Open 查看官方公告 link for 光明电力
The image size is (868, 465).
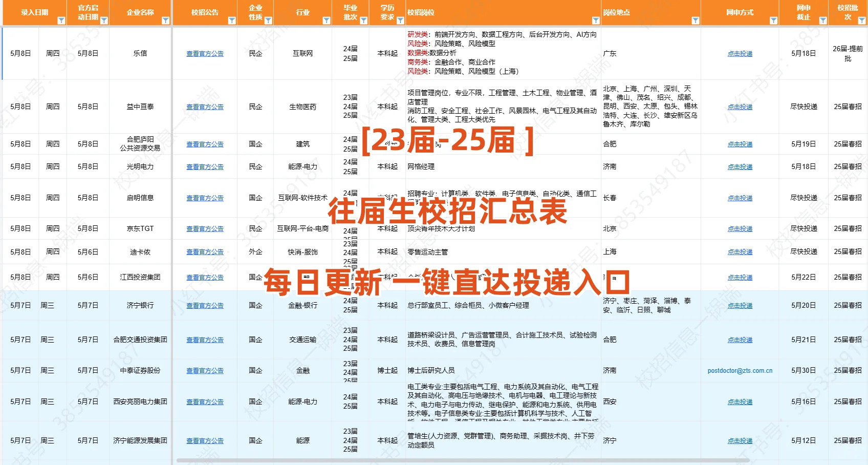point(205,166)
